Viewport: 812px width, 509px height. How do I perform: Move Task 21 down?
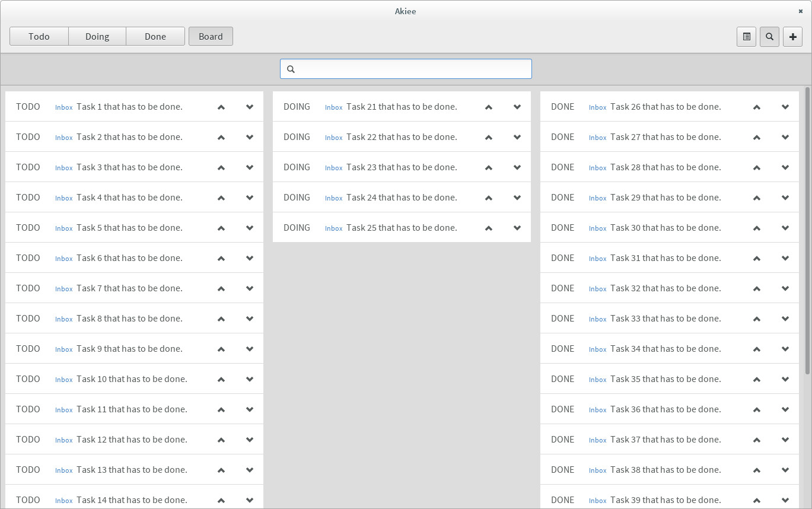click(x=517, y=107)
